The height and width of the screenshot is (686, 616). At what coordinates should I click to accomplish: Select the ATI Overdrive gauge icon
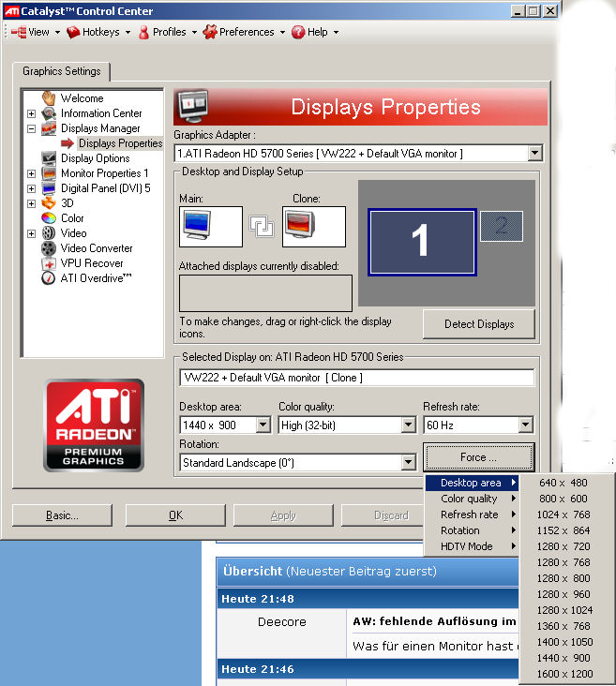(x=48, y=278)
